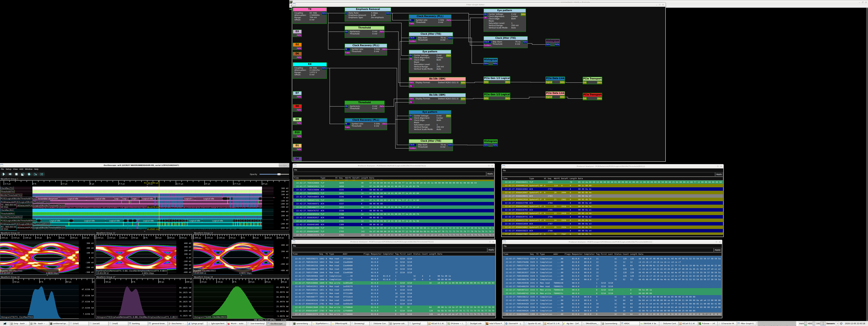The height and width of the screenshot is (326, 868).
Task: Click the graph-with-cursor toolbar icon
Action: coord(35,174)
